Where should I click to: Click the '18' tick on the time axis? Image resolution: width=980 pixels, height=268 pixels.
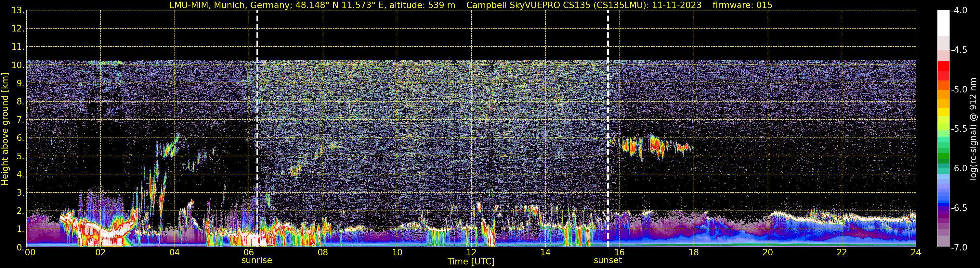694,252
